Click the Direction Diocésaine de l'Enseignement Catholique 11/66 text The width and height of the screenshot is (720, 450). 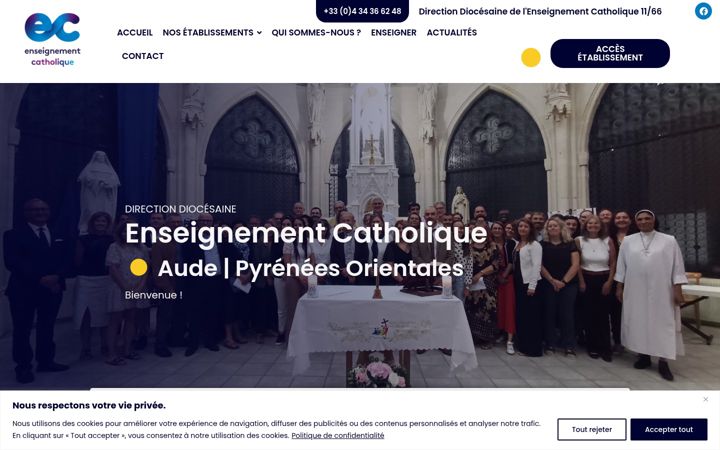[540, 11]
